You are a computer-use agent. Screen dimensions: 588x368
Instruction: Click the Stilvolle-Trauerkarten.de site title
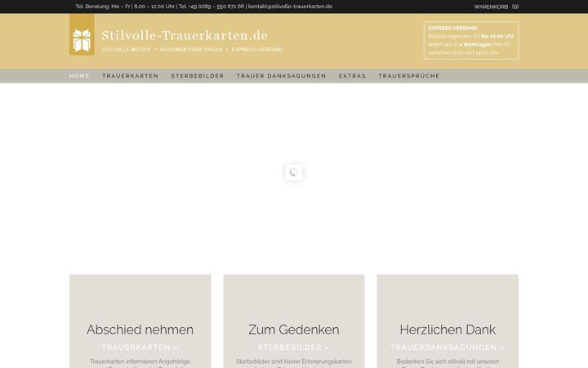tap(185, 35)
